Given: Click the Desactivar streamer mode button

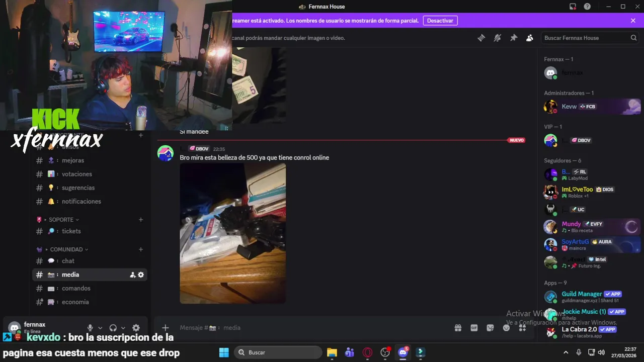Looking at the screenshot, I should [440, 21].
